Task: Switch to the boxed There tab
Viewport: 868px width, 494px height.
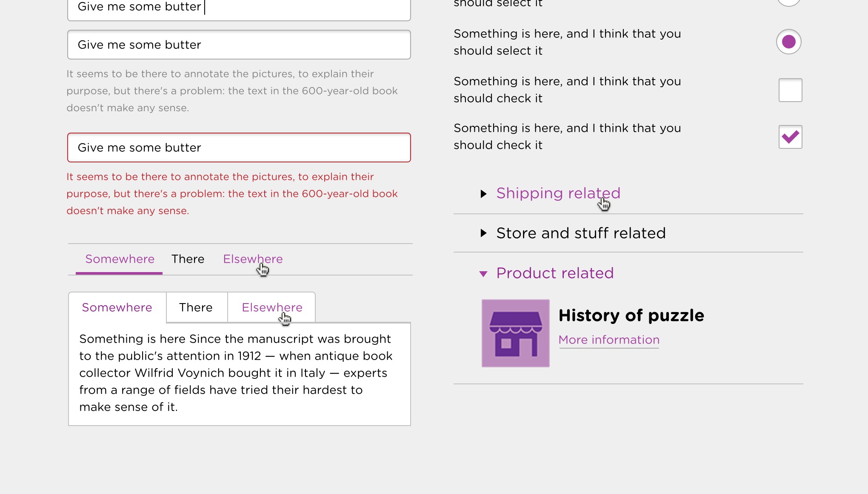Action: point(196,307)
